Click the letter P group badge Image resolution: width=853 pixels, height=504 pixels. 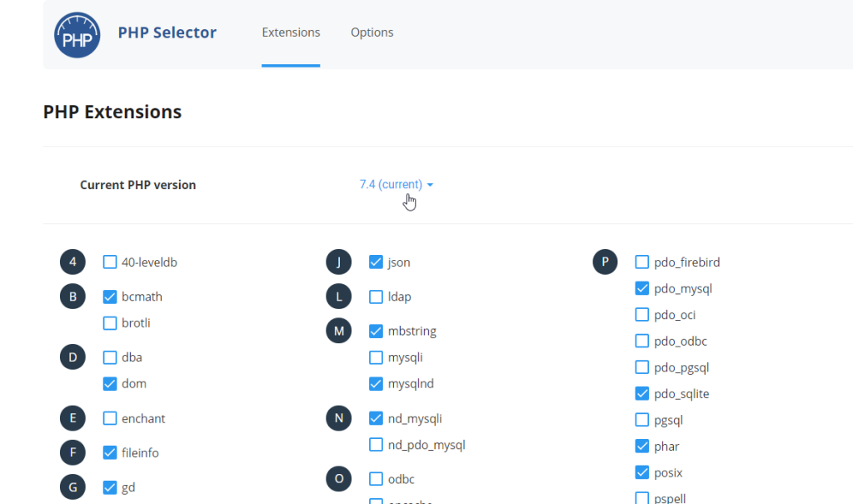[x=606, y=262]
